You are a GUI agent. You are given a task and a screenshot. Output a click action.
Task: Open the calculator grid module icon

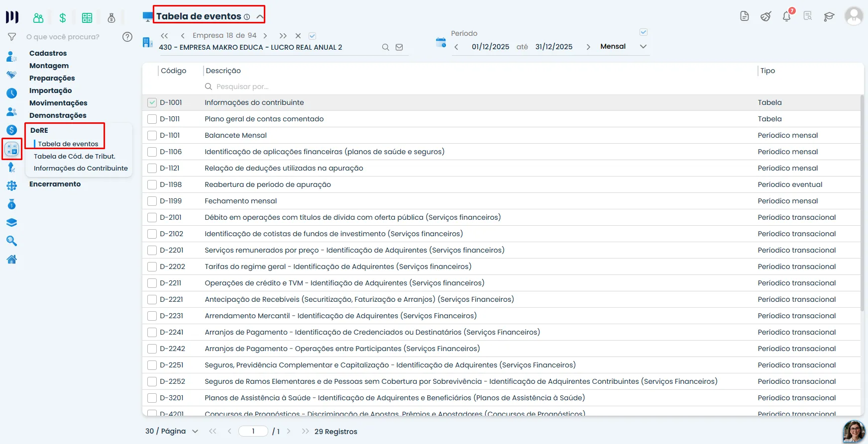click(87, 18)
